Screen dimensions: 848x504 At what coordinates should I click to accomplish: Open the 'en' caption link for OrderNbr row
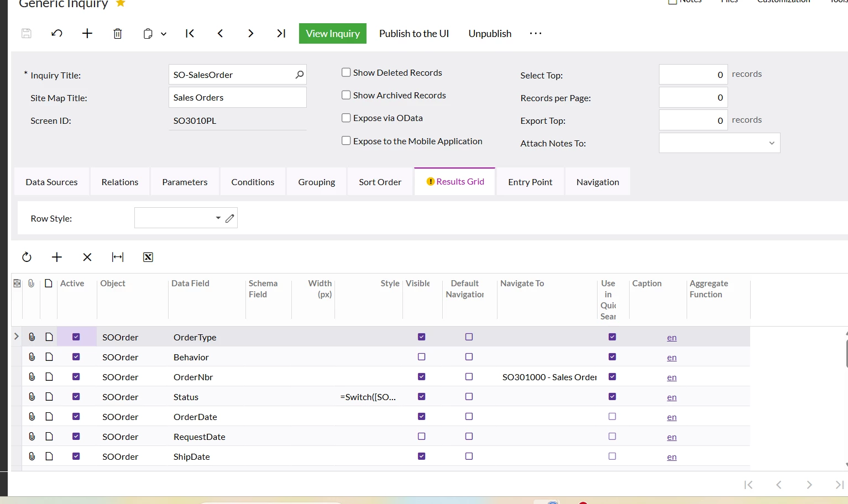(672, 377)
